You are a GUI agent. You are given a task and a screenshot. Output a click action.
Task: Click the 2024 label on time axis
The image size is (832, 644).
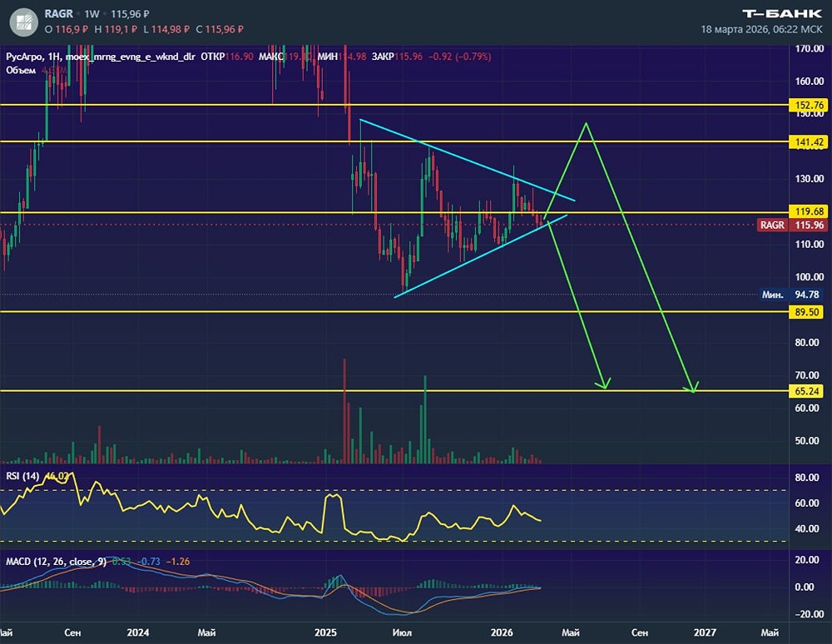[138, 632]
